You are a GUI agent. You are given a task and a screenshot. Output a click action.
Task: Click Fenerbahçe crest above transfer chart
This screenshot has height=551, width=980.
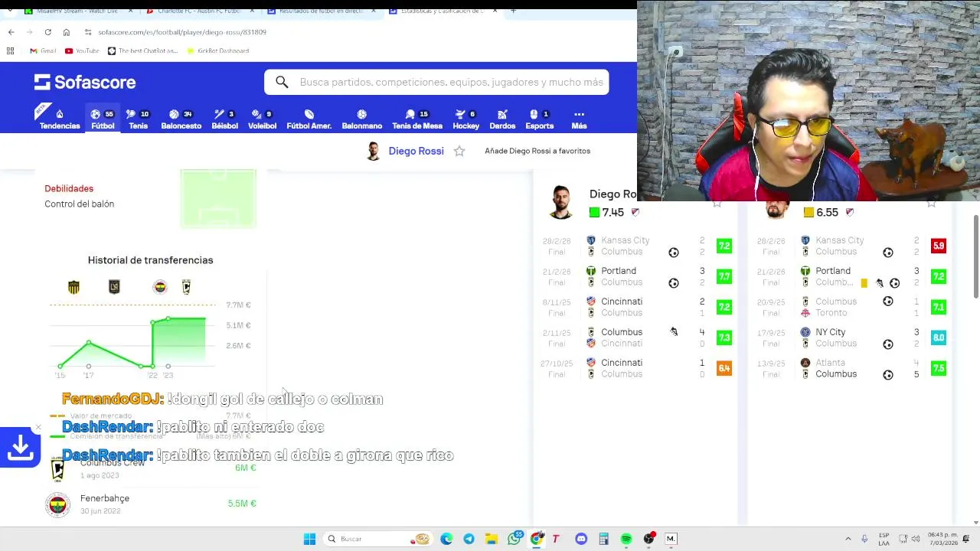pos(160,287)
